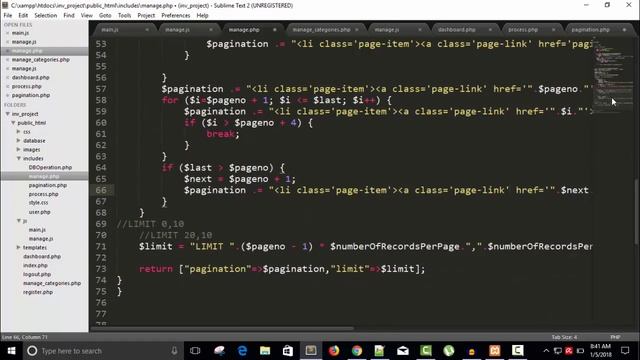This screenshot has width=640, height=360.
Task: Close dashboard.php in Open Files list
Action: click(x=7, y=78)
